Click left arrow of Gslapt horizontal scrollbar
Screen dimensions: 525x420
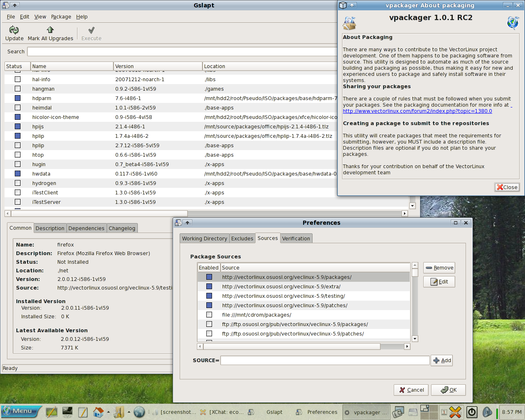click(x=7, y=213)
